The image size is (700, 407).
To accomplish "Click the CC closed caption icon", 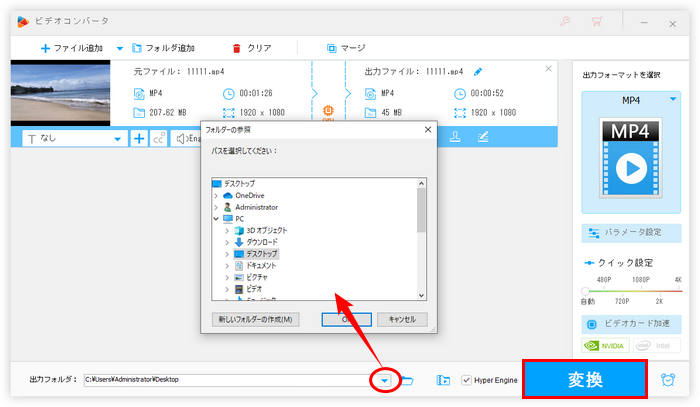I will click(159, 139).
